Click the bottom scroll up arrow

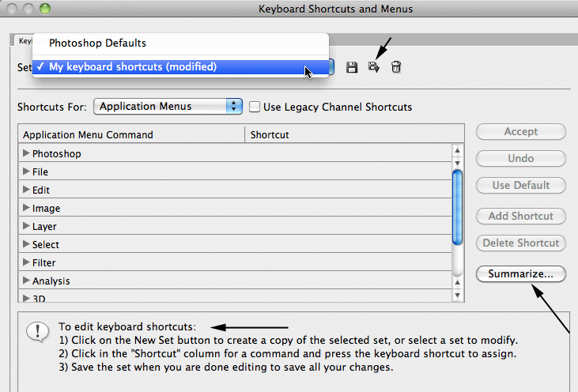458,283
